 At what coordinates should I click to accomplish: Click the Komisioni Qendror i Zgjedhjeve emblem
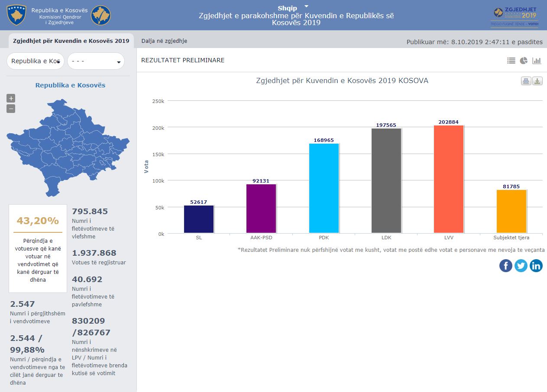101,15
